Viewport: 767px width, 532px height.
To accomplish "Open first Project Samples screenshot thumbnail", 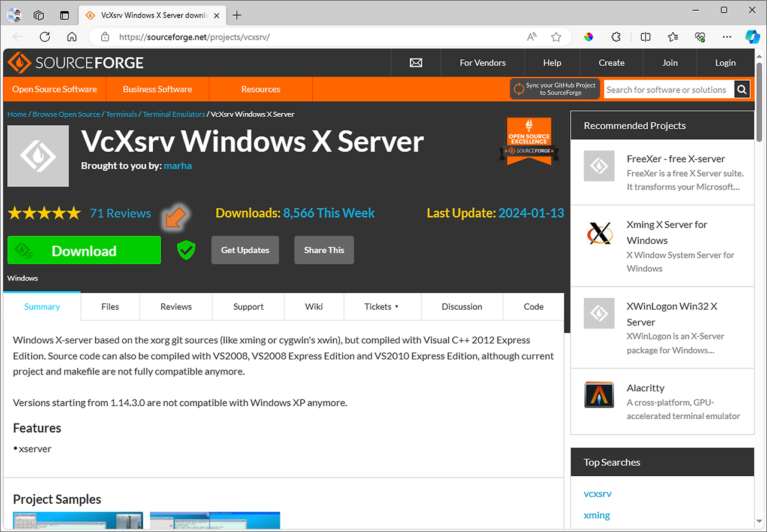I will point(78,521).
